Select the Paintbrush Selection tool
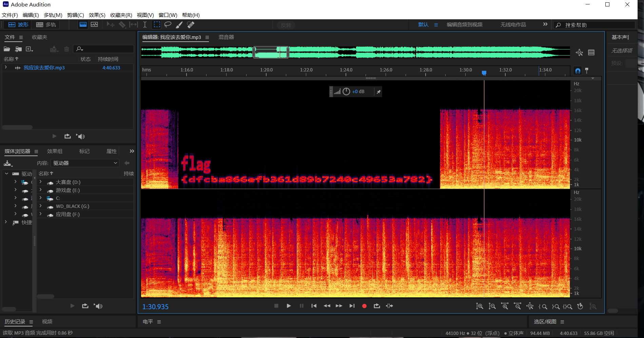The height and width of the screenshot is (338, 644). (x=179, y=25)
